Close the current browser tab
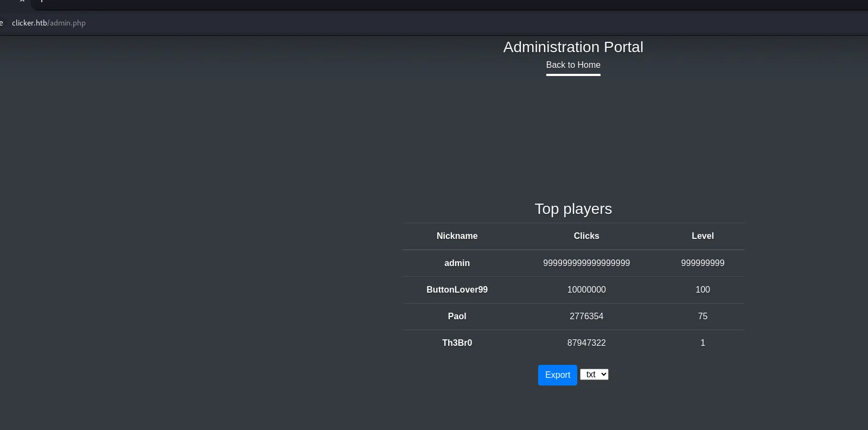868x430 pixels. [x=22, y=1]
